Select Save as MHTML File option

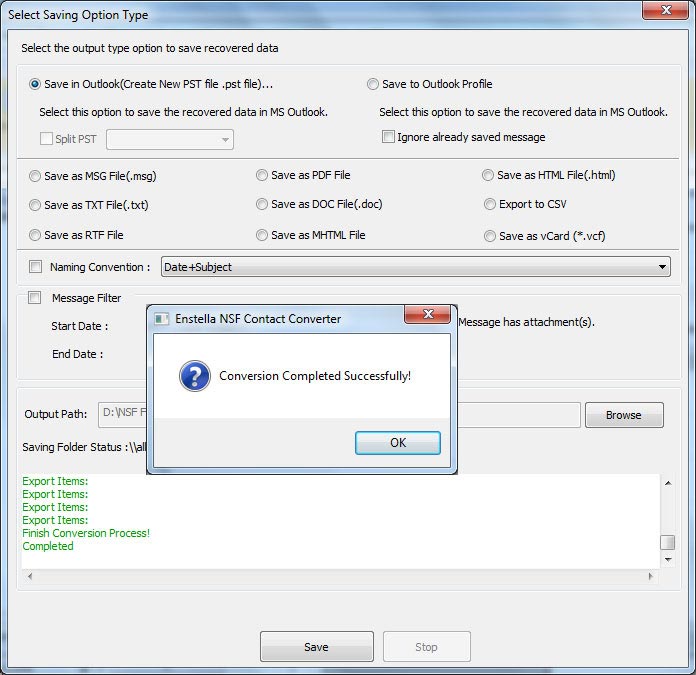(262, 236)
